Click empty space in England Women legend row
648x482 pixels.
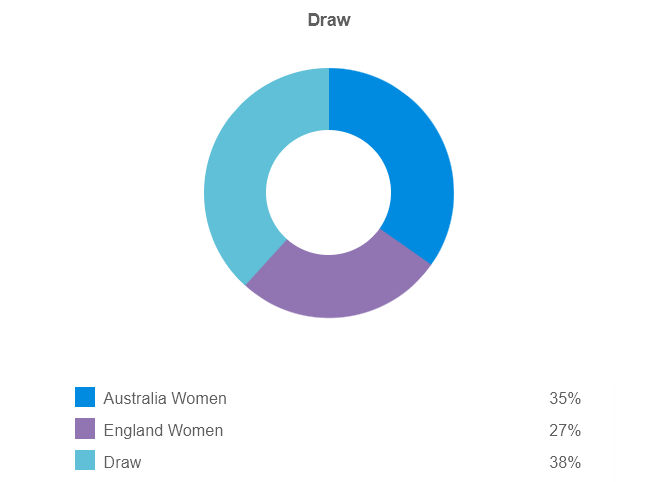(386, 430)
